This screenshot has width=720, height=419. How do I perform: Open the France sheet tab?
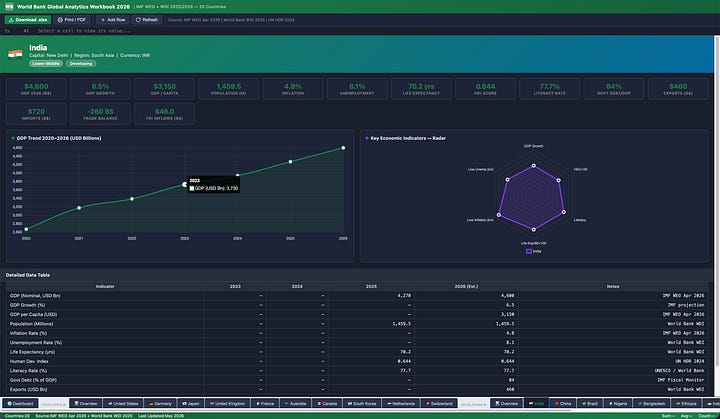265,403
